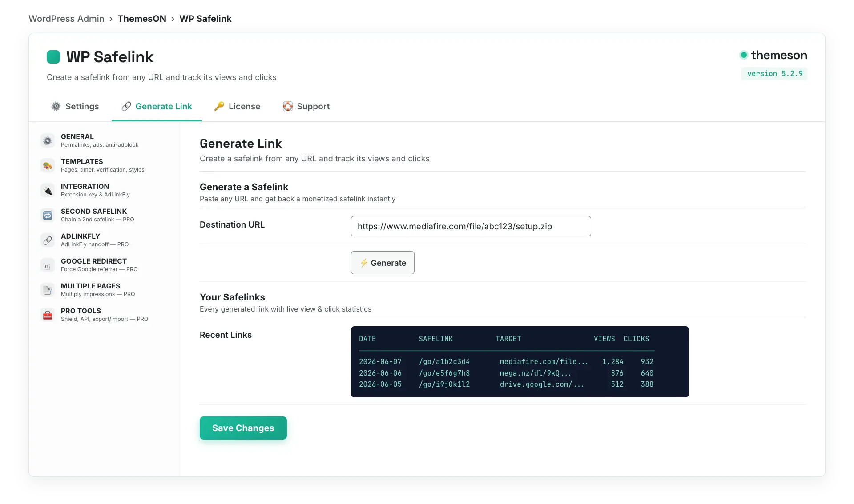Click safelink /go/a1b2c3d4 in table
This screenshot has width=854, height=504.
(x=444, y=361)
